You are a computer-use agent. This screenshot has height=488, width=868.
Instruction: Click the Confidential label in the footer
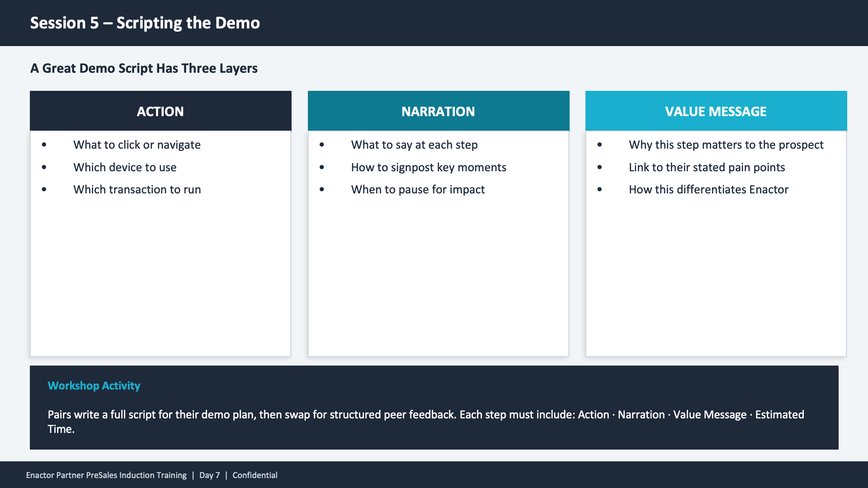point(255,475)
